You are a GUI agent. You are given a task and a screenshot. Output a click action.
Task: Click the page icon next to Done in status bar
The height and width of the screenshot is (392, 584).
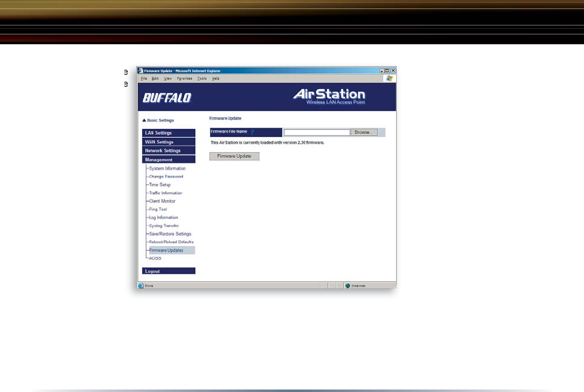(141, 285)
